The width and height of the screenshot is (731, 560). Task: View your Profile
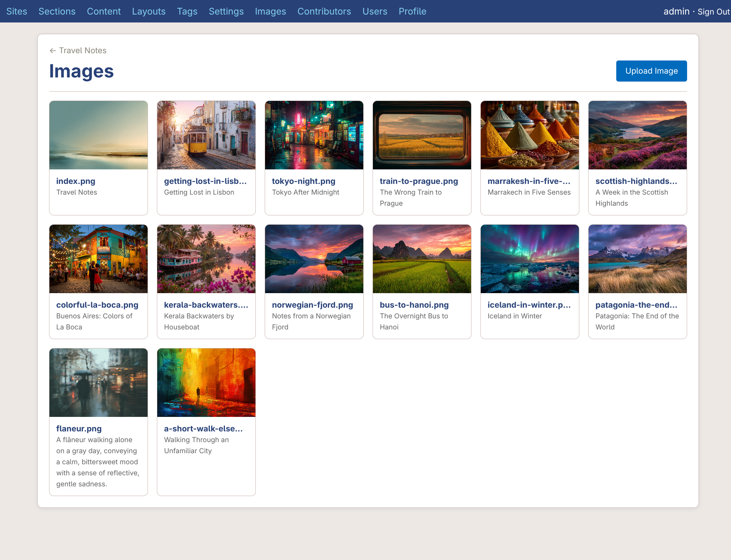coord(412,11)
